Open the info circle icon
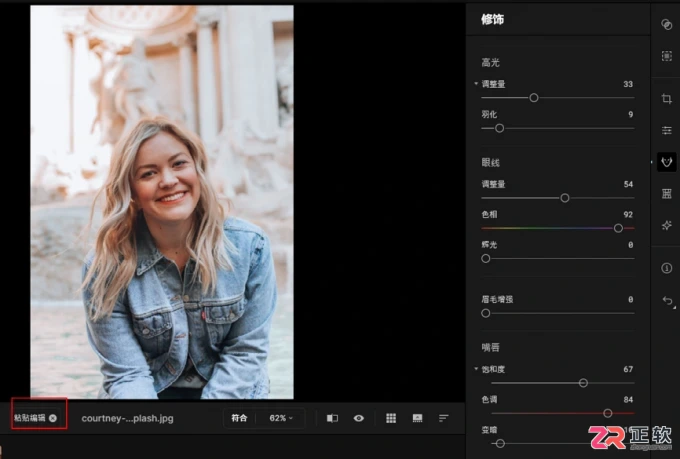This screenshot has height=459, width=680. click(667, 268)
